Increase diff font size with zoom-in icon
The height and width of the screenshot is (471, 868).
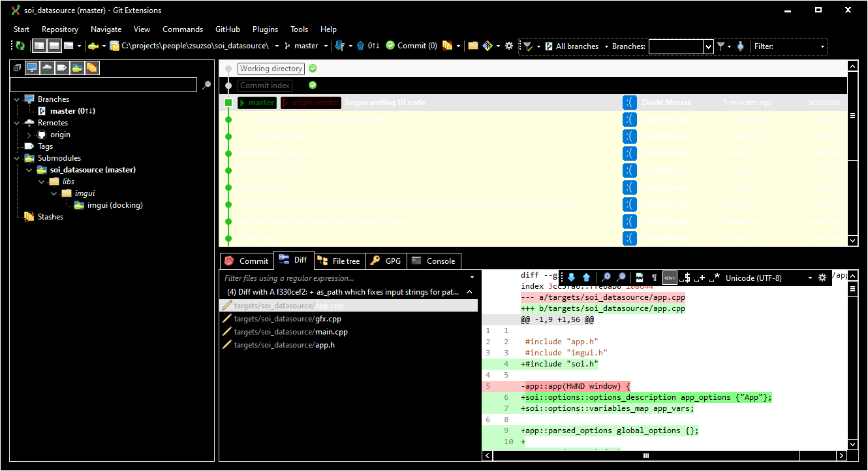tap(607, 277)
